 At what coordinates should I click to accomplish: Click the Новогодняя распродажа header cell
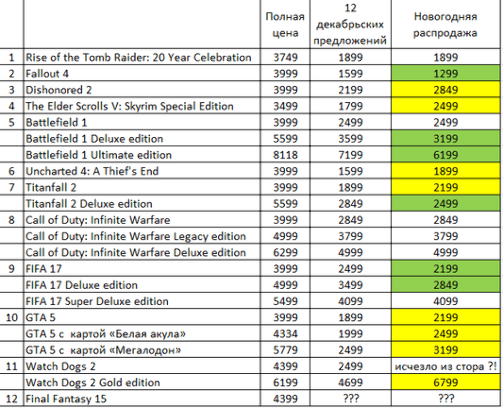[446, 24]
